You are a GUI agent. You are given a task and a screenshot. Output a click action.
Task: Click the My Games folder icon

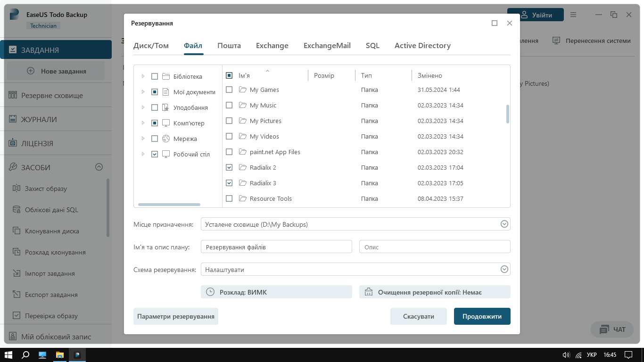click(x=243, y=90)
